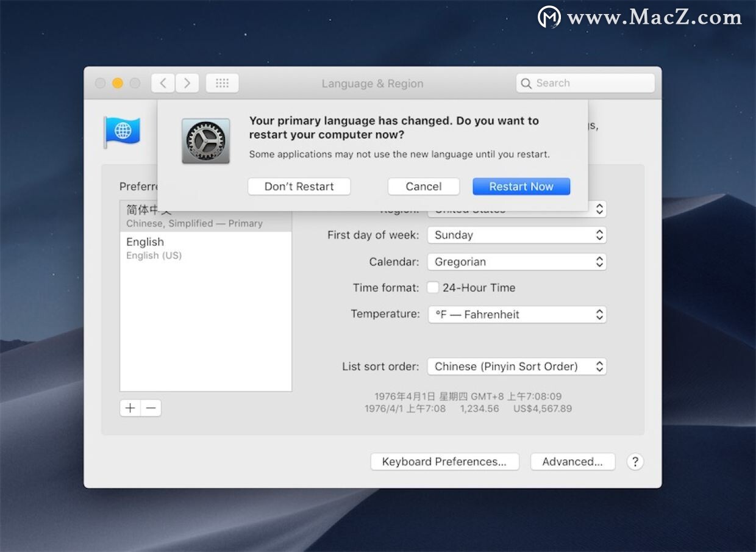756x552 pixels.
Task: Click the Search field
Action: coord(585,84)
